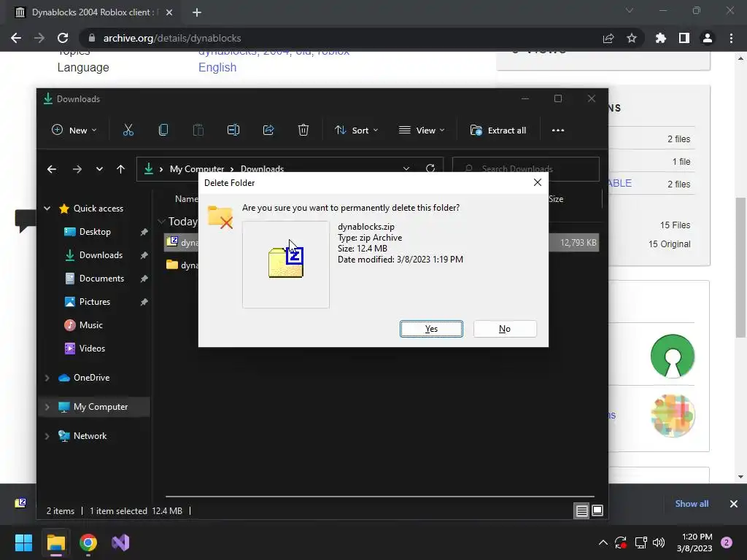Dismiss the Chrome downloads bar
The width and height of the screenshot is (747, 560).
point(734,504)
